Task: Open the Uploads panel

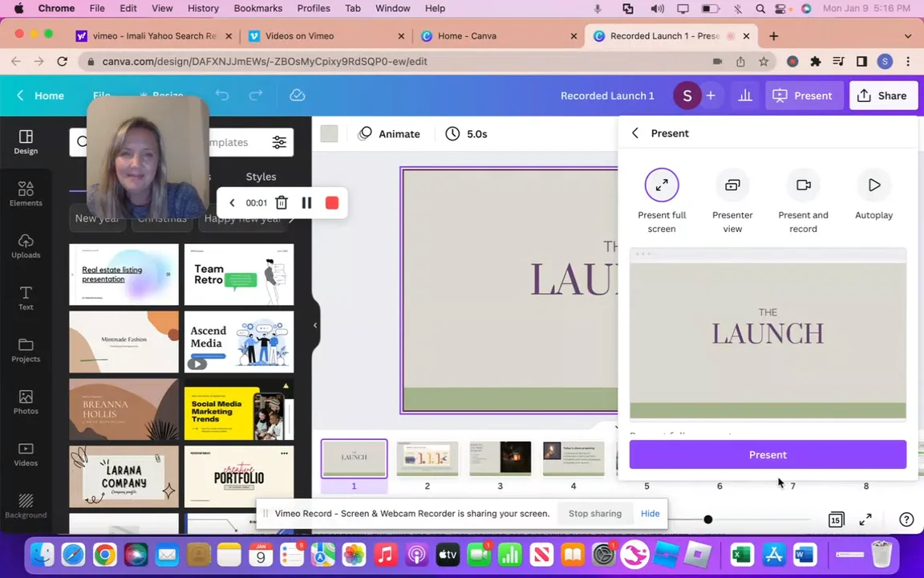Action: (x=26, y=246)
